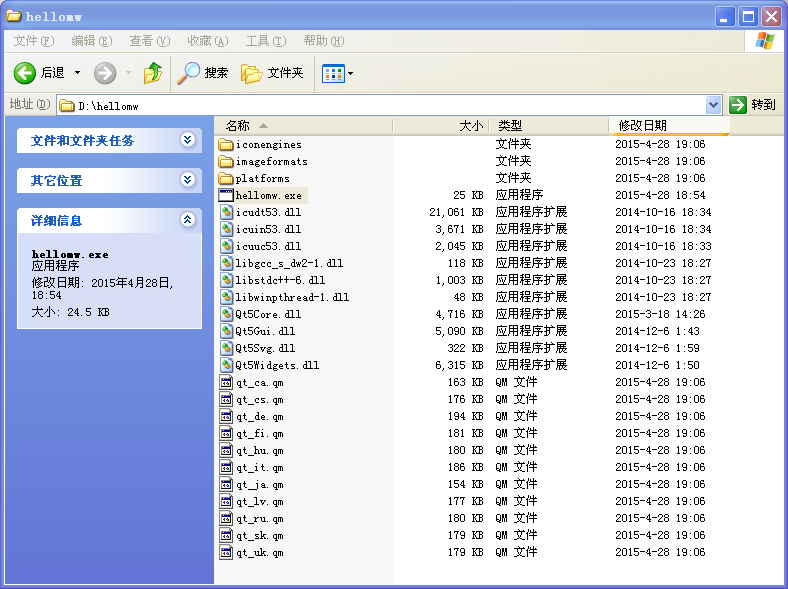The image size is (788, 589).
Task: Click the D:\hellomw address field
Action: pos(382,105)
